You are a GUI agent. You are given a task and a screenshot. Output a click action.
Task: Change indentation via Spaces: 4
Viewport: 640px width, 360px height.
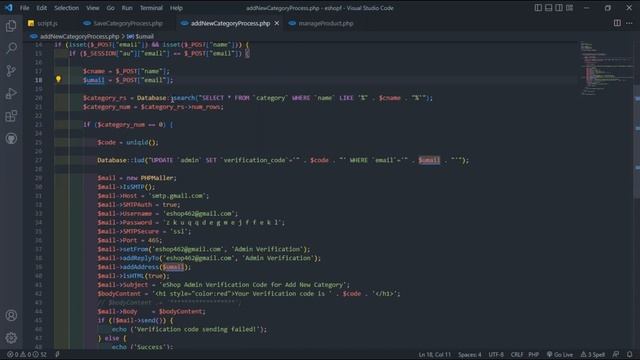[470, 354]
